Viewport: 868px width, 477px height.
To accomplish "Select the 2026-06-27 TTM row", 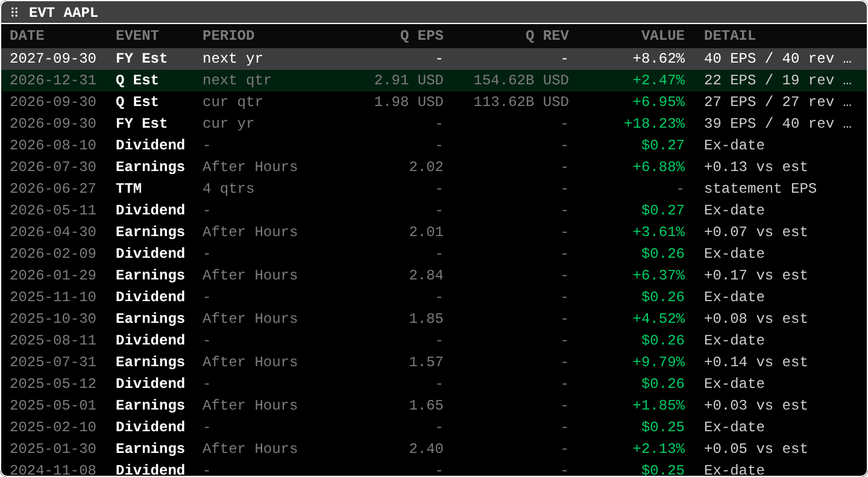I will click(434, 189).
